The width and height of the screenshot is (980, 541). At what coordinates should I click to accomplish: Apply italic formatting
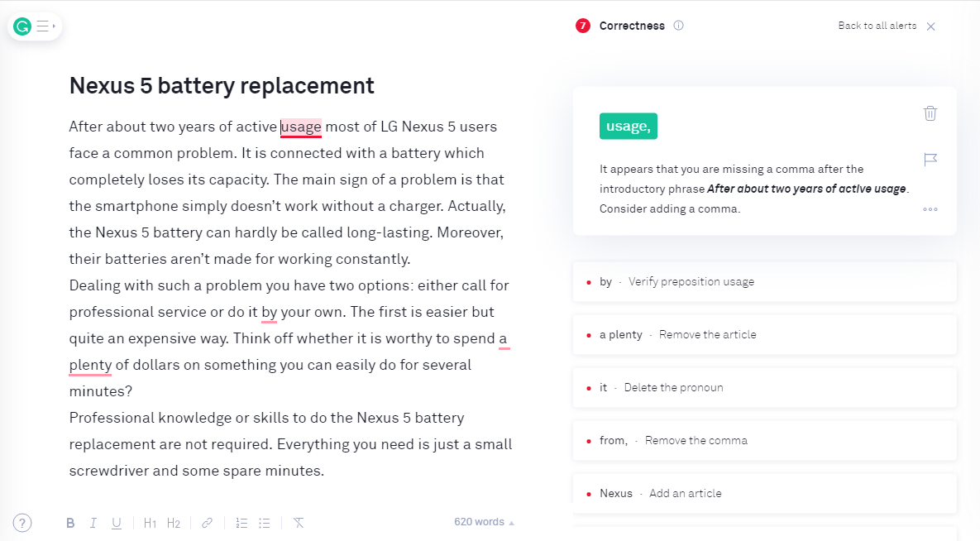pyautogui.click(x=93, y=523)
